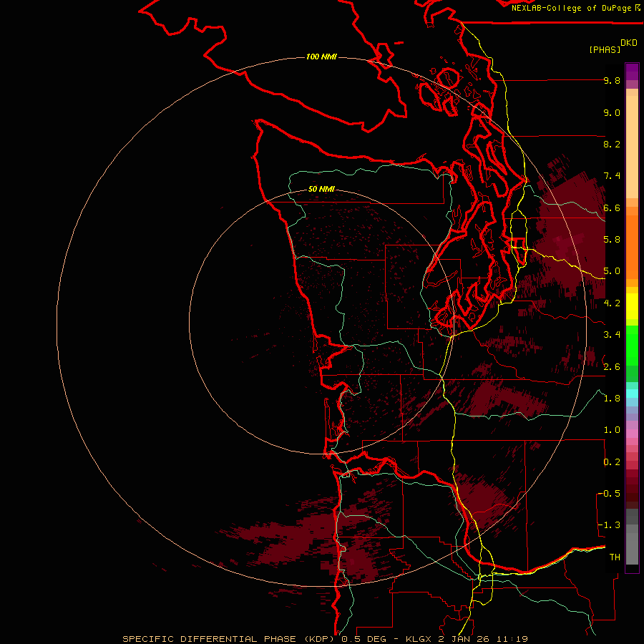Select the 8.2 scale value
This screenshot has height=644, width=644.
(x=612, y=145)
